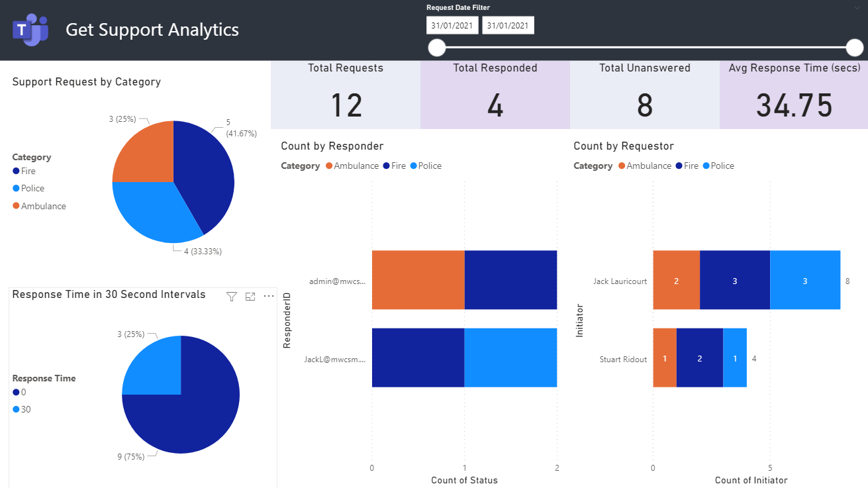Screen dimensions: 868x488
Task: Click the 3 (25%) label on response-time pie
Action: pyautogui.click(x=131, y=334)
